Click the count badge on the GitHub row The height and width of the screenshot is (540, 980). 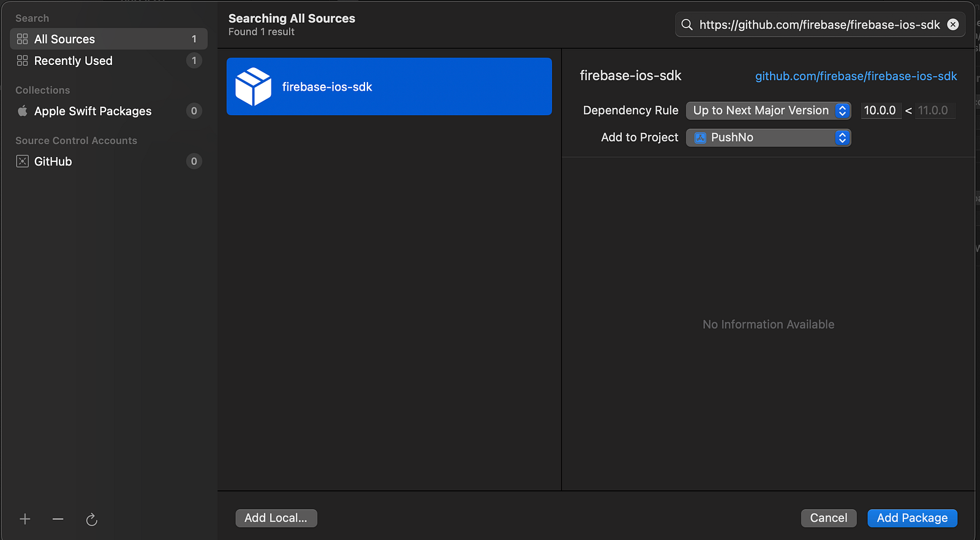(x=194, y=161)
